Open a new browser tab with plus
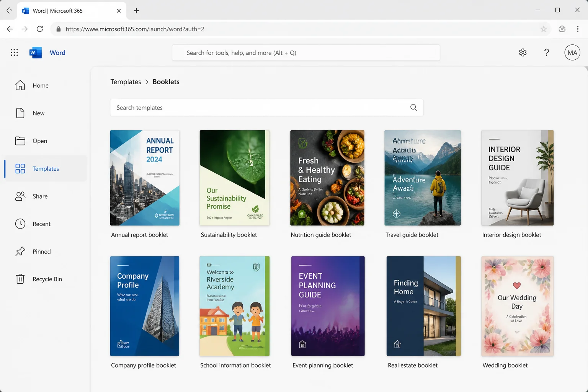The height and width of the screenshot is (392, 588). pos(136,11)
